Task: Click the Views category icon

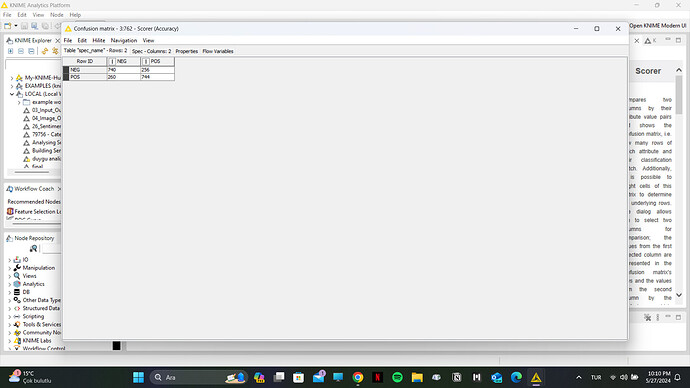Action: tap(17, 276)
